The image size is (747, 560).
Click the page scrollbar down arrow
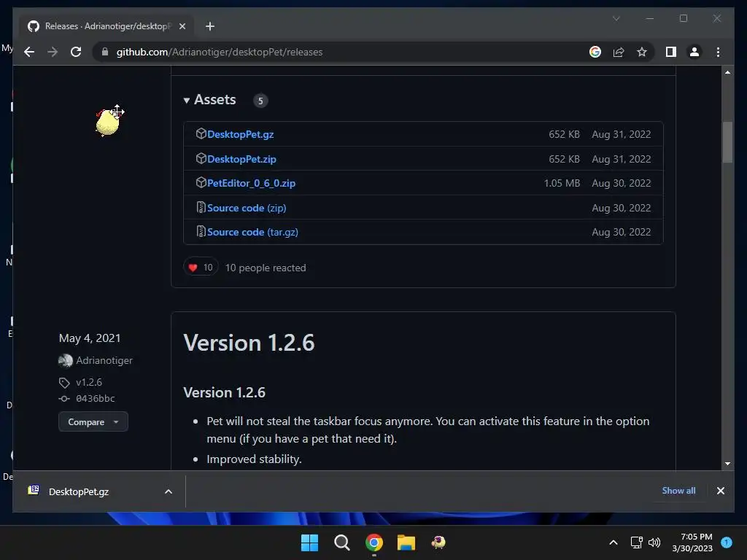pyautogui.click(x=727, y=463)
